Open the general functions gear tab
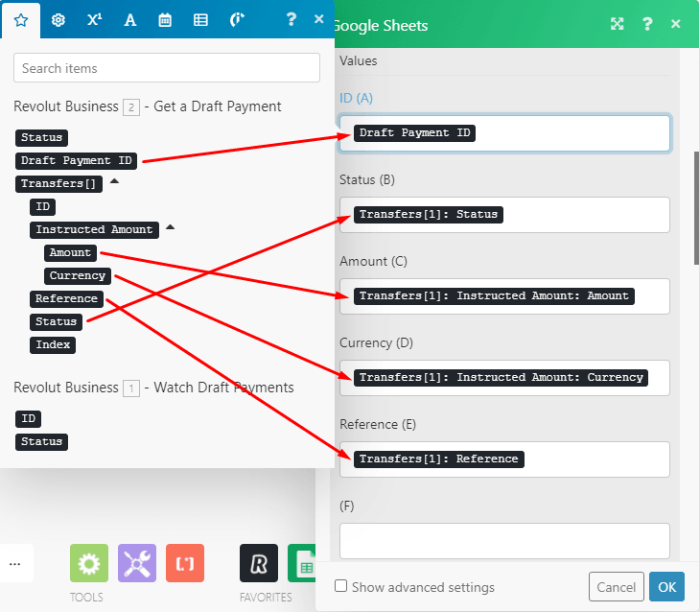Screen dimensions: 700x612 [58, 20]
